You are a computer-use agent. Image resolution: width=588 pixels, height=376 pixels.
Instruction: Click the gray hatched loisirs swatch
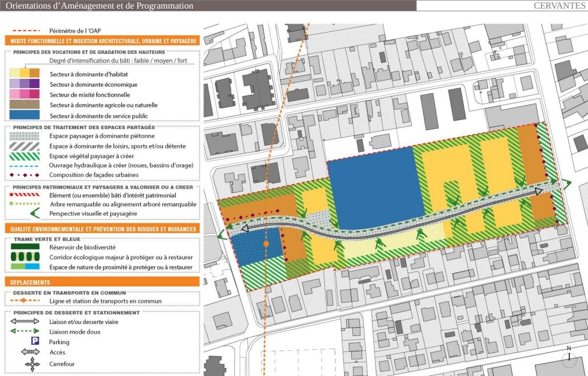25,146
